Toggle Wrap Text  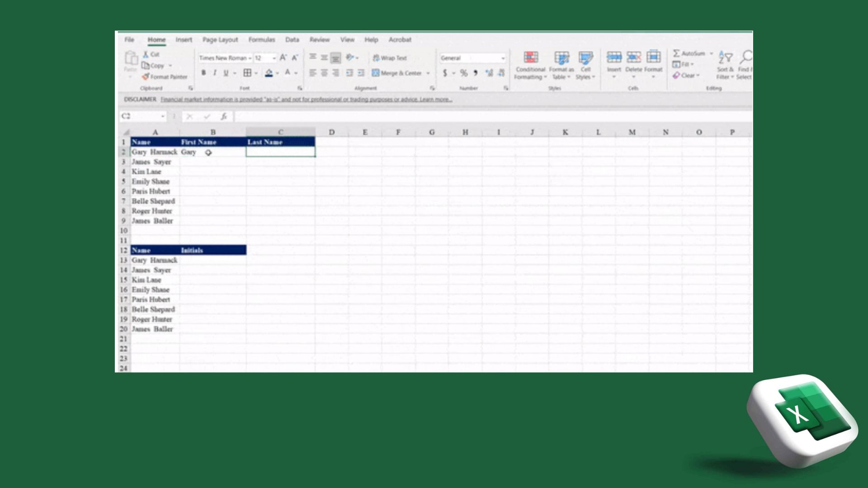[390, 58]
